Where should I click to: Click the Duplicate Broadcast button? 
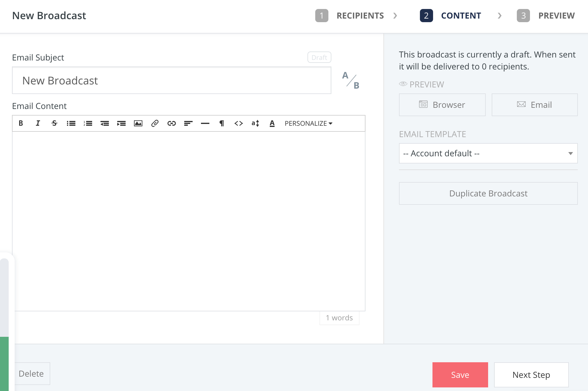(x=488, y=193)
